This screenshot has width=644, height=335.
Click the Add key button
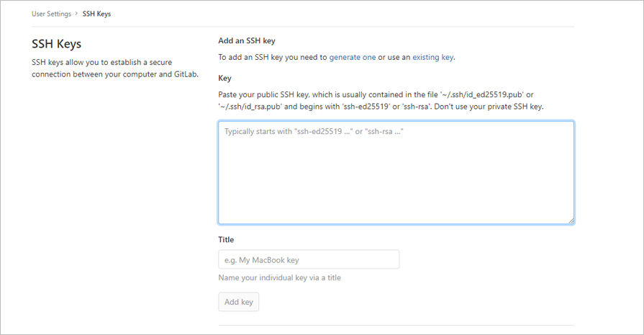click(x=239, y=302)
